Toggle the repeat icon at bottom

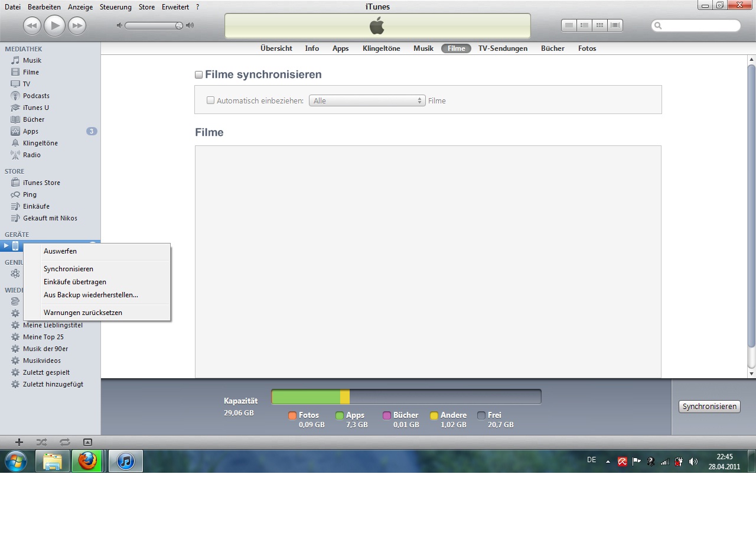(x=64, y=442)
